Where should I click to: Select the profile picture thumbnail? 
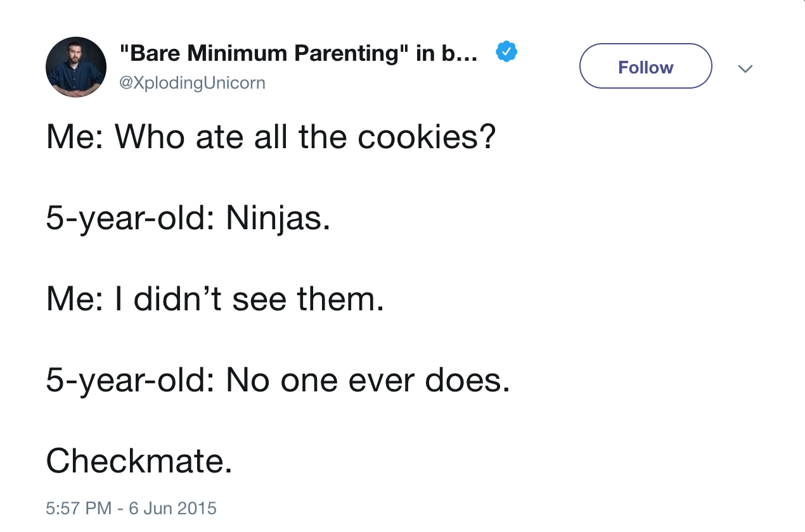[75, 66]
